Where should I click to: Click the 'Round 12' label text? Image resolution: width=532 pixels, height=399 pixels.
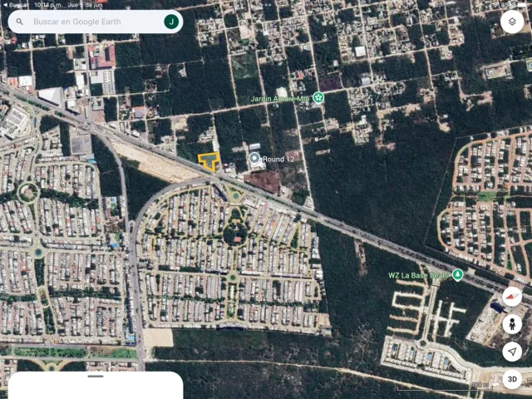tap(278, 159)
